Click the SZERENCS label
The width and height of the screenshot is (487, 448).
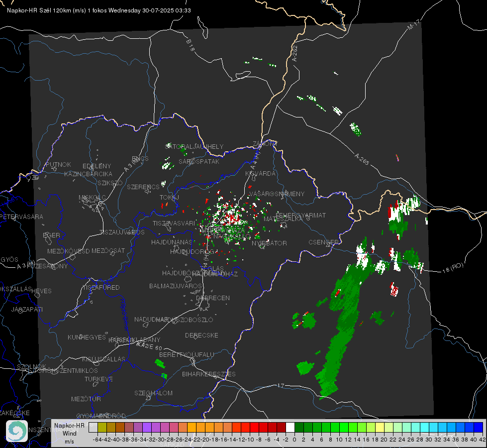[143, 187]
